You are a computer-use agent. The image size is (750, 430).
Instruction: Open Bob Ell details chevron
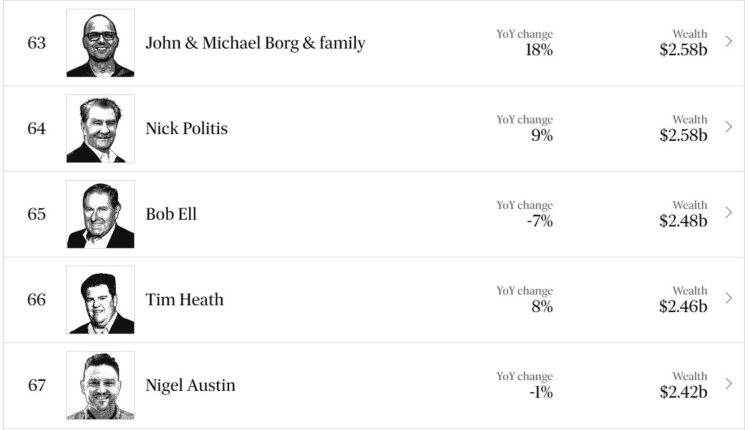[728, 214]
